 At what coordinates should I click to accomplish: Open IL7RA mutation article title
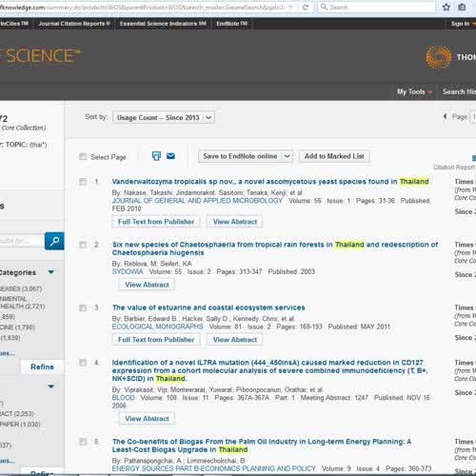coord(269,370)
